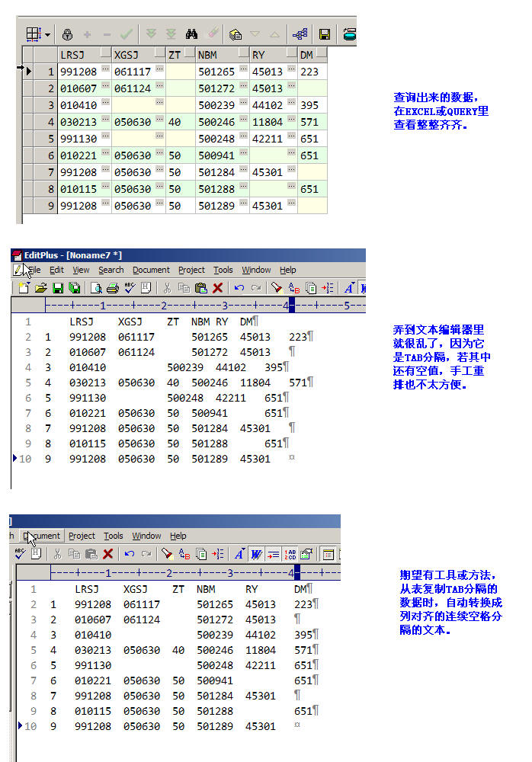Click the Print icon in EditPlus toolbar
Image resolution: width=532 pixels, height=762 pixels.
click(x=113, y=288)
